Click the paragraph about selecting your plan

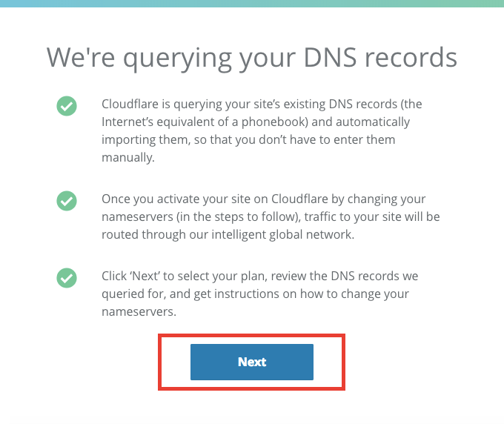[x=259, y=294]
